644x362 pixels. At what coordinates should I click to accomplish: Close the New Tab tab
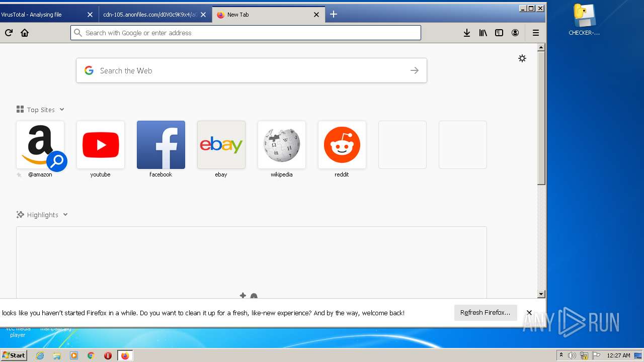click(316, 15)
